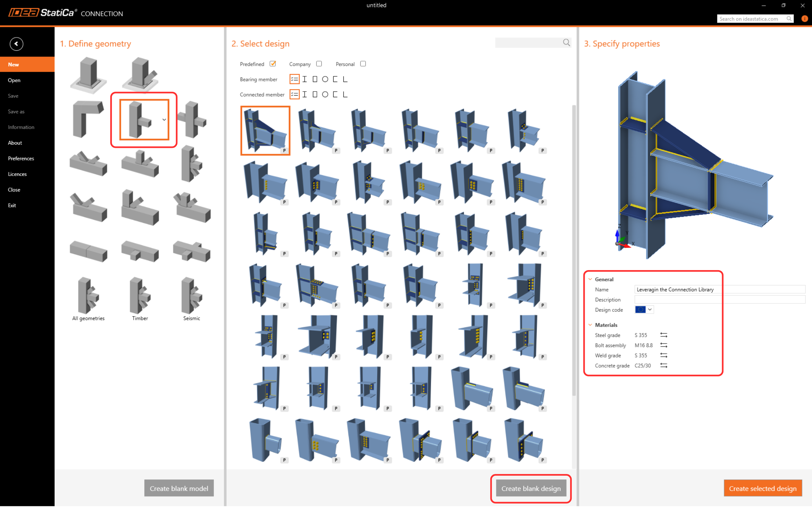Image resolution: width=812 pixels, height=507 pixels.
Task: Collapse the Materials section
Action: (x=590, y=324)
